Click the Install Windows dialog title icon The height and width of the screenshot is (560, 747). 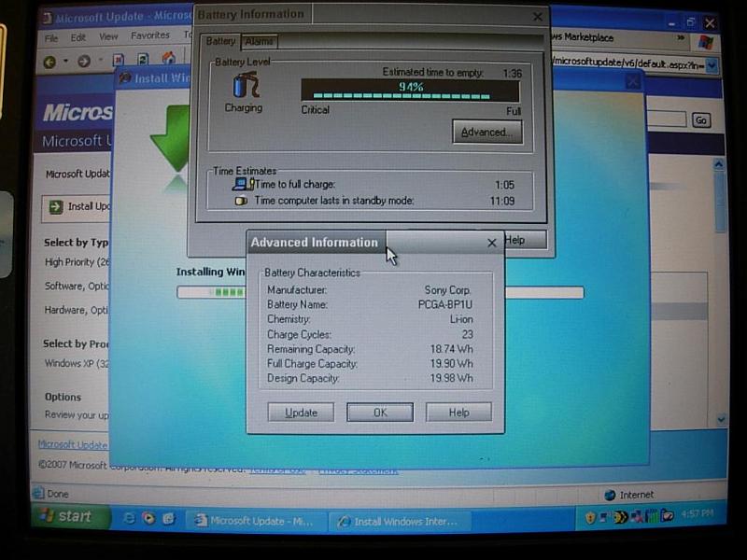click(125, 77)
